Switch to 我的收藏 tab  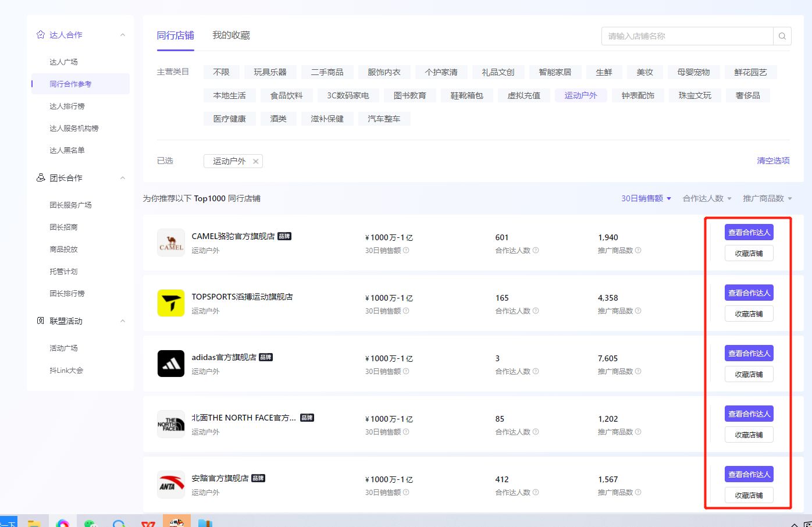231,35
